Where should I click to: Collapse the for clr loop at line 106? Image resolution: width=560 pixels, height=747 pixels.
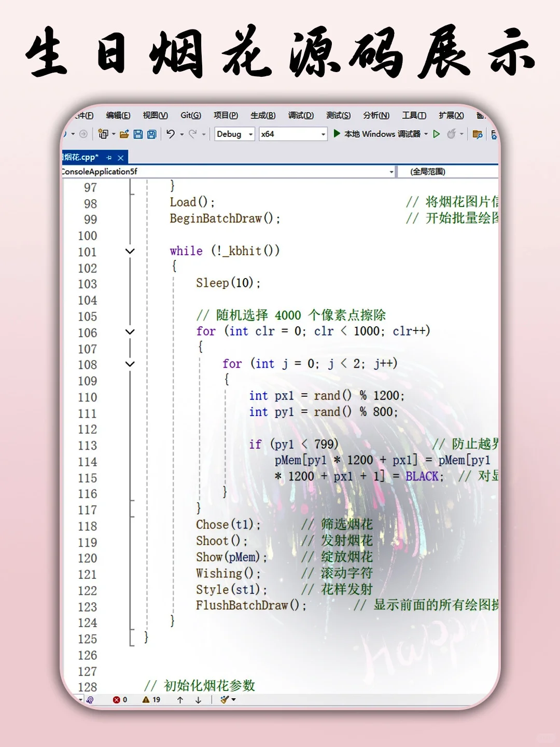pos(130,331)
